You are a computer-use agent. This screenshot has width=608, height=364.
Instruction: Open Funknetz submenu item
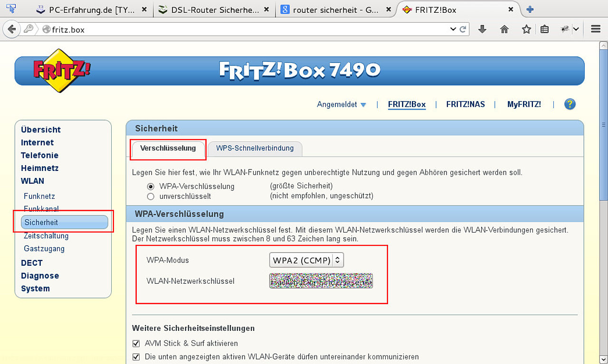(39, 196)
